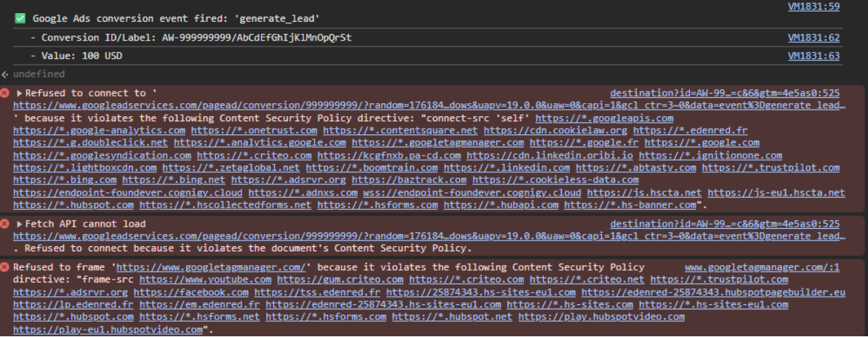Click the https://*.criteo.net link
The image size is (868, 337).
pos(587,280)
